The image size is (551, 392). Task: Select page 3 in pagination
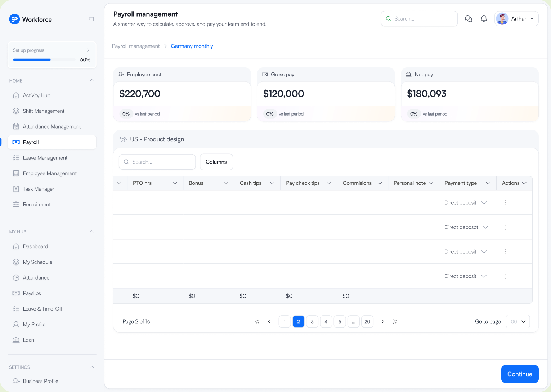tap(312, 321)
